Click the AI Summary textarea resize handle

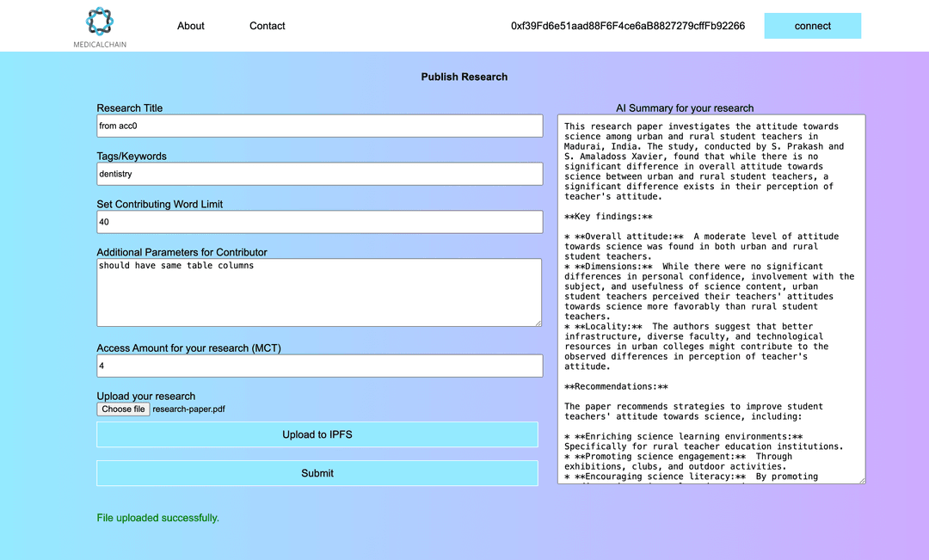(x=861, y=480)
